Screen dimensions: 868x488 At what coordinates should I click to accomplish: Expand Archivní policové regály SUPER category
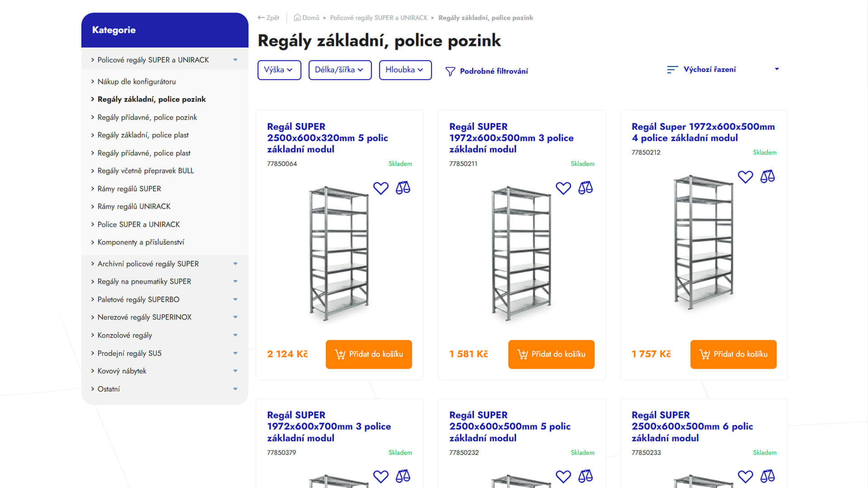(235, 264)
